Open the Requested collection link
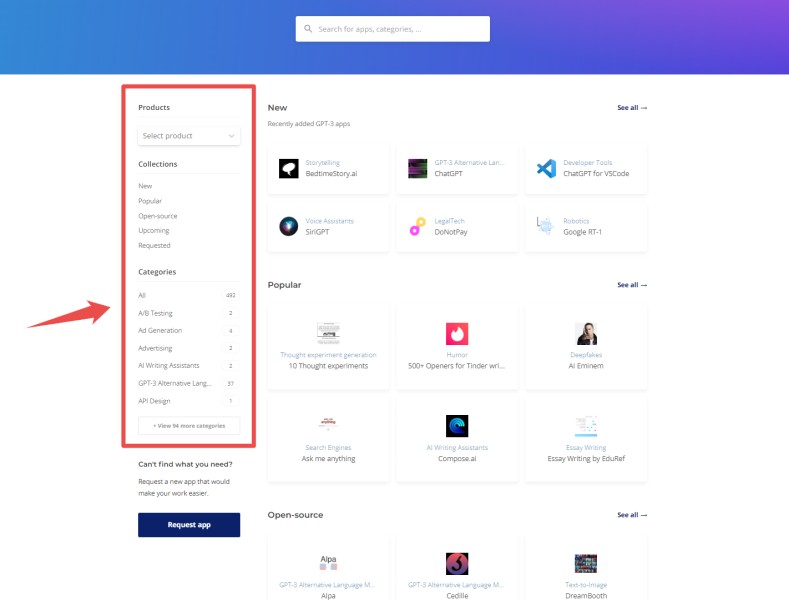This screenshot has height=600, width=789. point(154,246)
